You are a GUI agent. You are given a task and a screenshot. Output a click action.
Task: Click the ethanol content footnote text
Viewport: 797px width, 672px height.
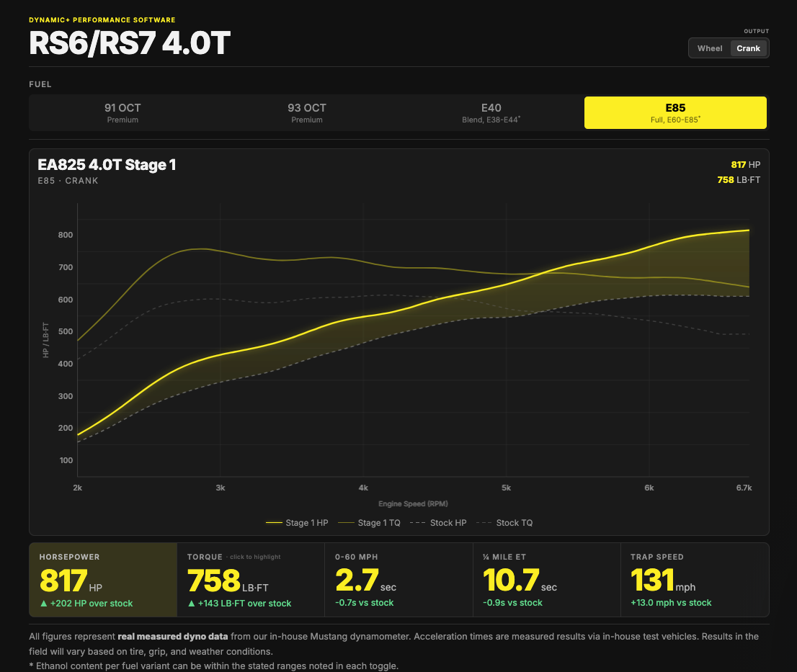(214, 666)
